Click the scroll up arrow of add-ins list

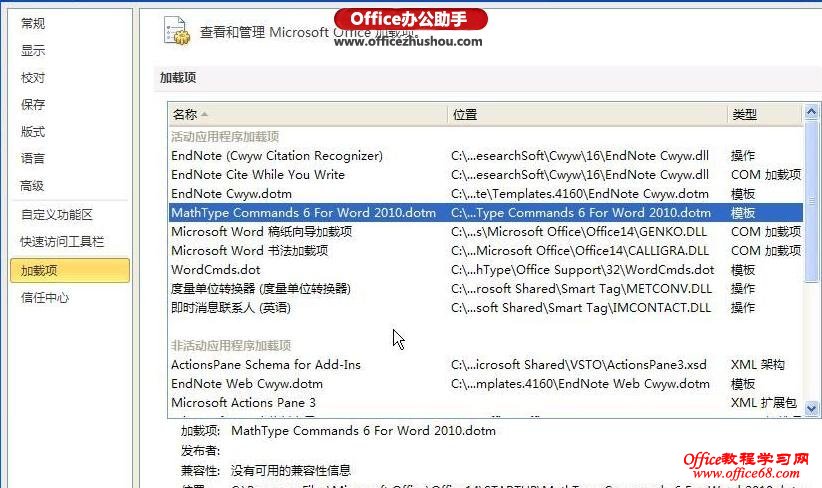tap(811, 112)
